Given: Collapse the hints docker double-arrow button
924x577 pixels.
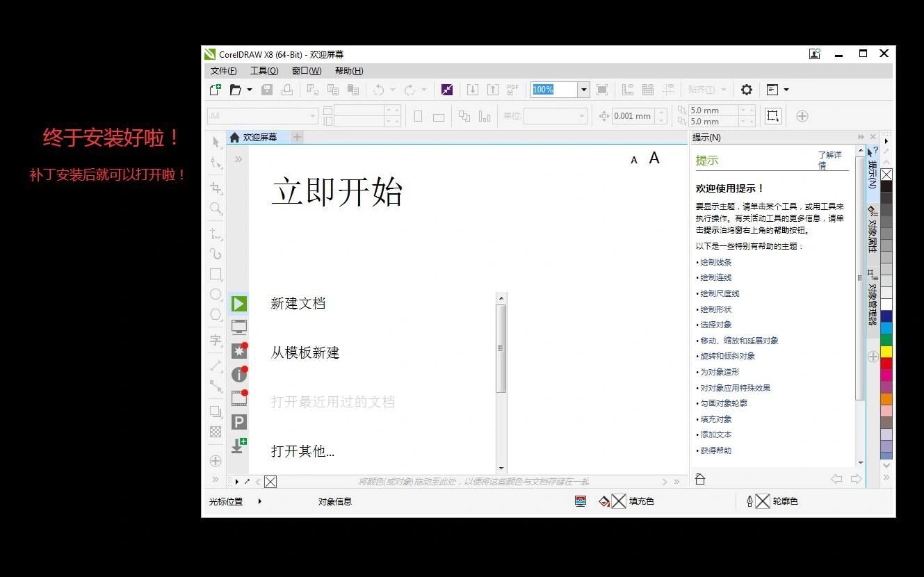Looking at the screenshot, I should tap(861, 137).
